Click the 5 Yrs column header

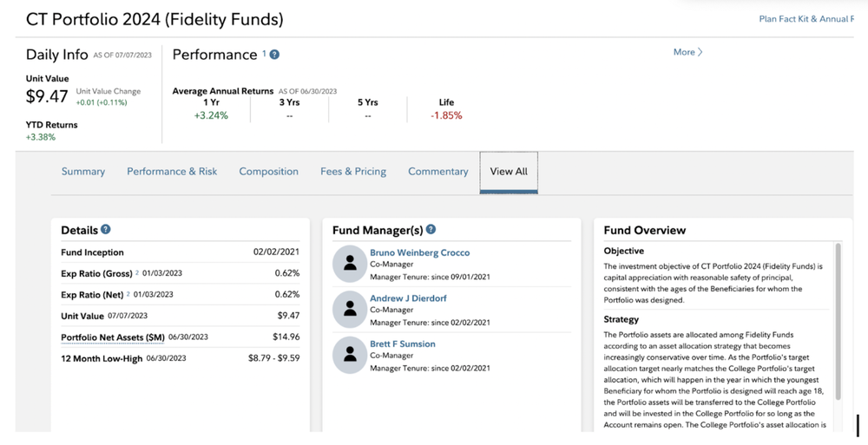pos(367,102)
